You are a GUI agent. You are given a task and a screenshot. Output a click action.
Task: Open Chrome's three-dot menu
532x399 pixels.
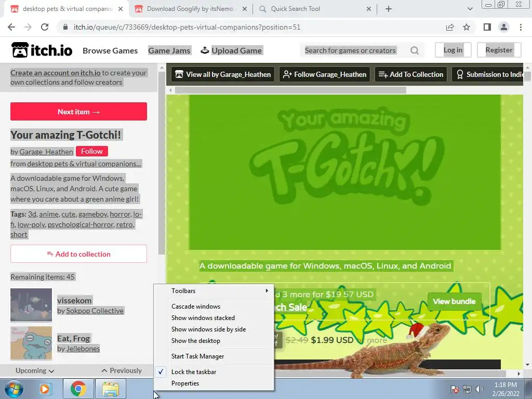(521, 27)
